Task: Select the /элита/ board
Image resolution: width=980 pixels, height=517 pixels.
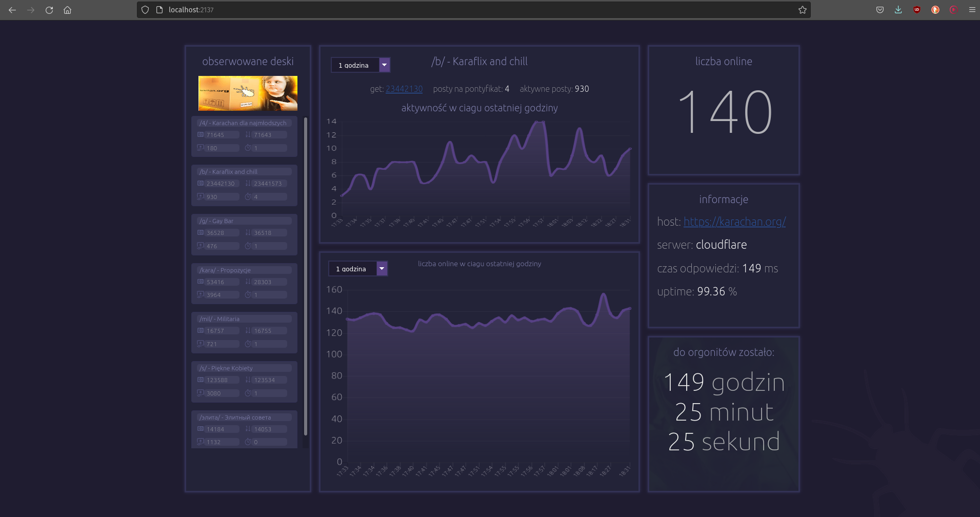Action: pyautogui.click(x=244, y=429)
